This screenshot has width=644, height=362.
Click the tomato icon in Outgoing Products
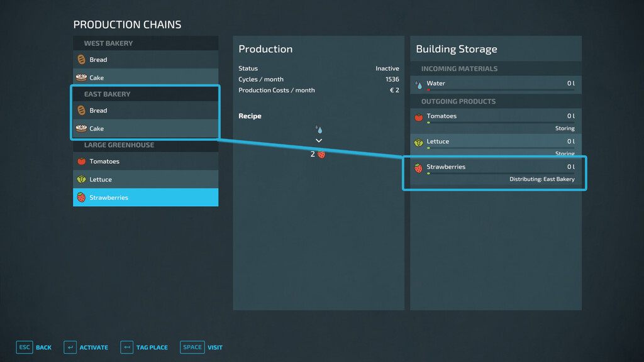tap(419, 117)
